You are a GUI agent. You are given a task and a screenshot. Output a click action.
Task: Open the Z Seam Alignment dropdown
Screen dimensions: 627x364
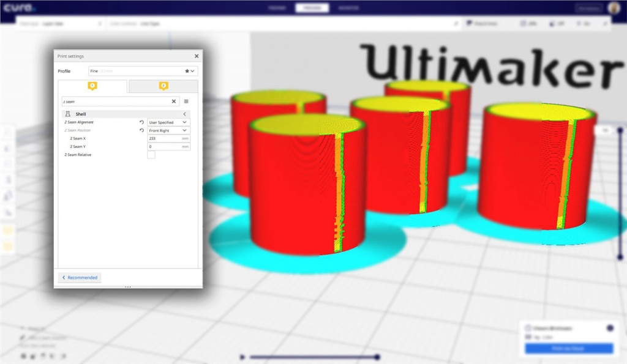168,122
